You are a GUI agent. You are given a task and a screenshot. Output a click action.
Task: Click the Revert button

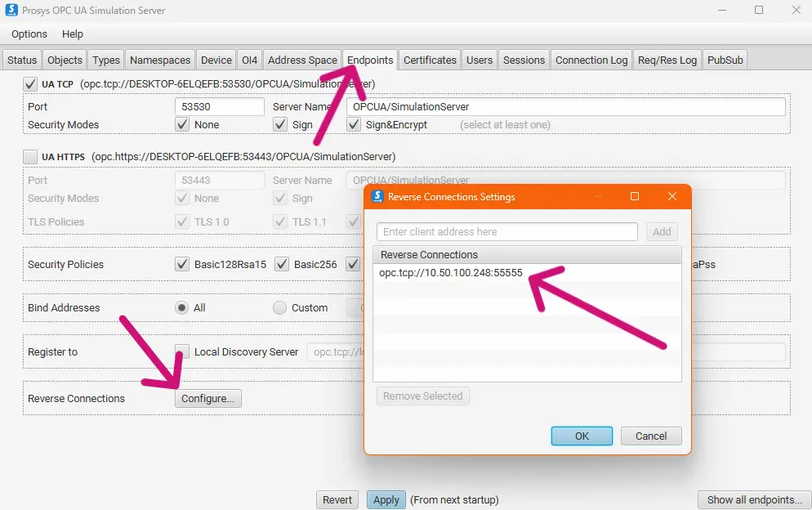point(337,500)
